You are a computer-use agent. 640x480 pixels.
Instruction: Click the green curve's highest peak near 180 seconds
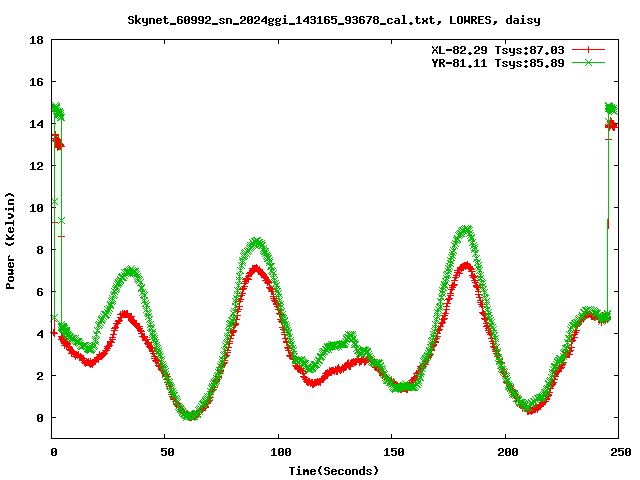pyautogui.click(x=465, y=230)
